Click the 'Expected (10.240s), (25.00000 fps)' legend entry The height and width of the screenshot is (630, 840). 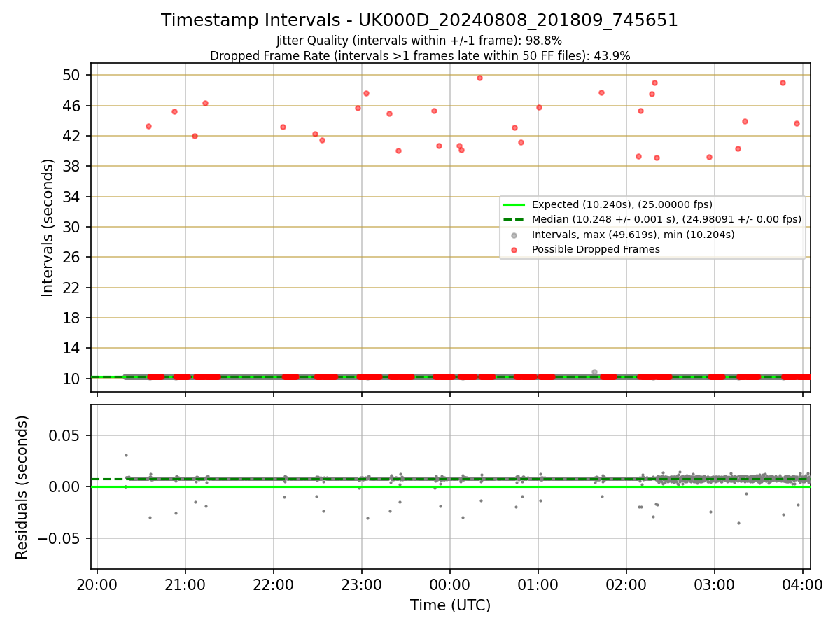[622, 204]
